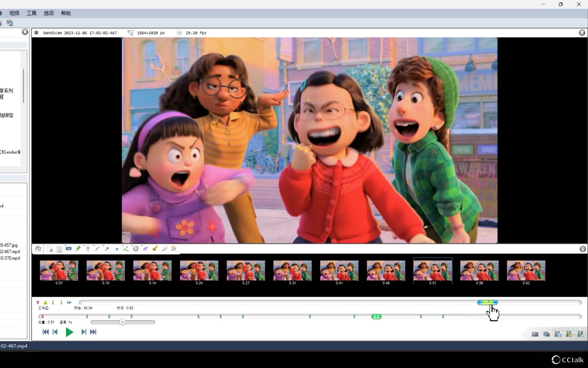Screen dimensions: 588x368
Task: Jump to the first frame
Action: pos(46,332)
